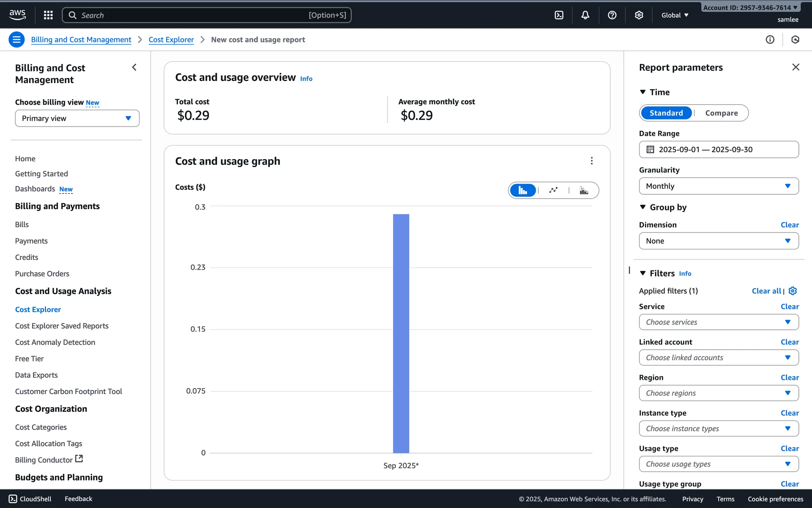Click Billing and Cost Management breadcrumb
The width and height of the screenshot is (812, 508).
(x=81, y=40)
